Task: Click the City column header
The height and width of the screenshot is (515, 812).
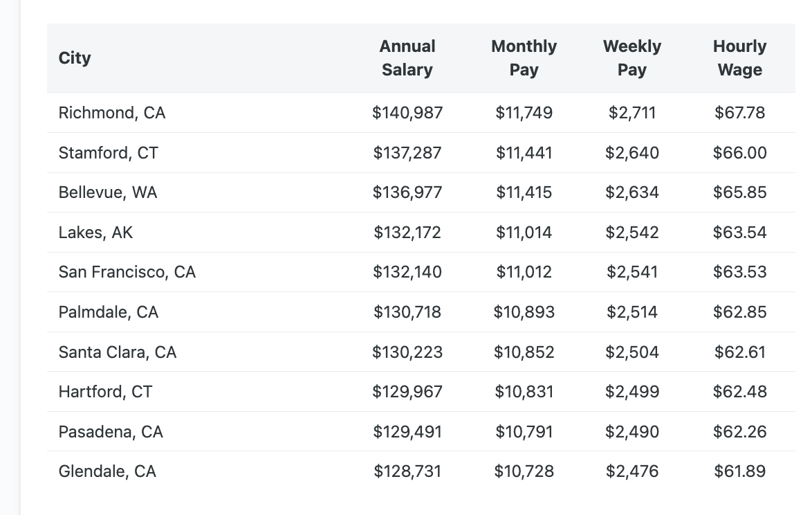Action: click(75, 58)
